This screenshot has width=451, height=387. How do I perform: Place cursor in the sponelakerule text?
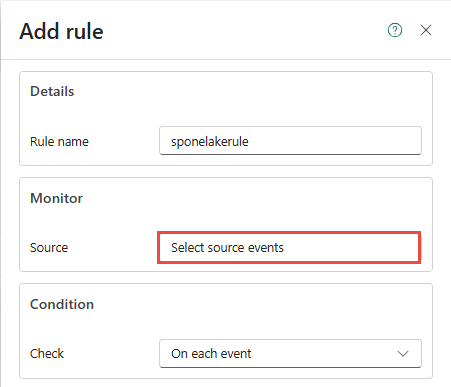tap(210, 142)
